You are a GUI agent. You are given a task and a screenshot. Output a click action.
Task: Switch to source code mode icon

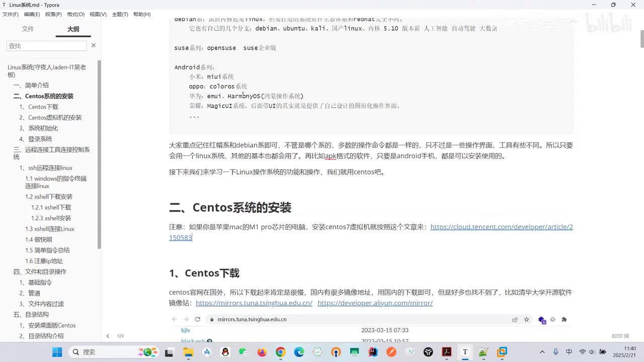click(121, 336)
